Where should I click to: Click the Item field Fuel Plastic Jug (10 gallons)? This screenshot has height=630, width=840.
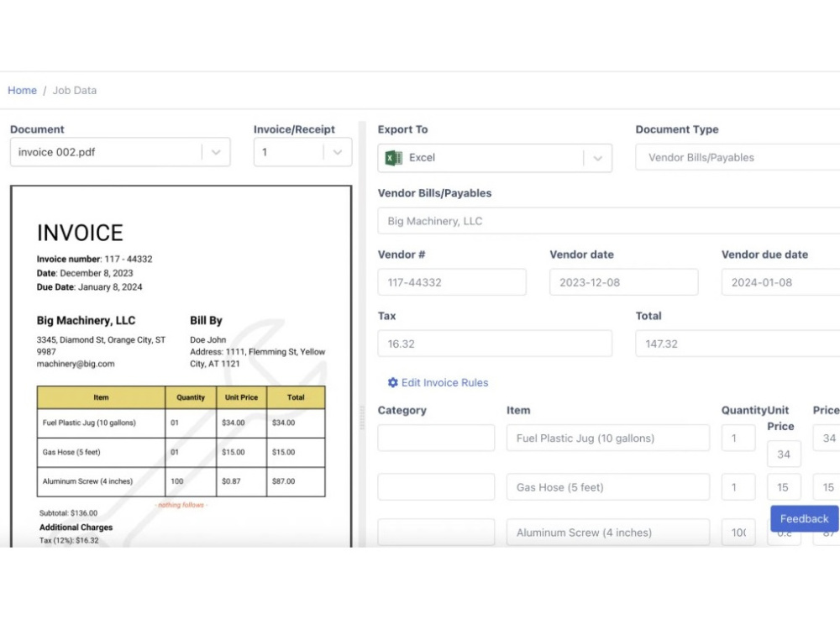pyautogui.click(x=608, y=438)
